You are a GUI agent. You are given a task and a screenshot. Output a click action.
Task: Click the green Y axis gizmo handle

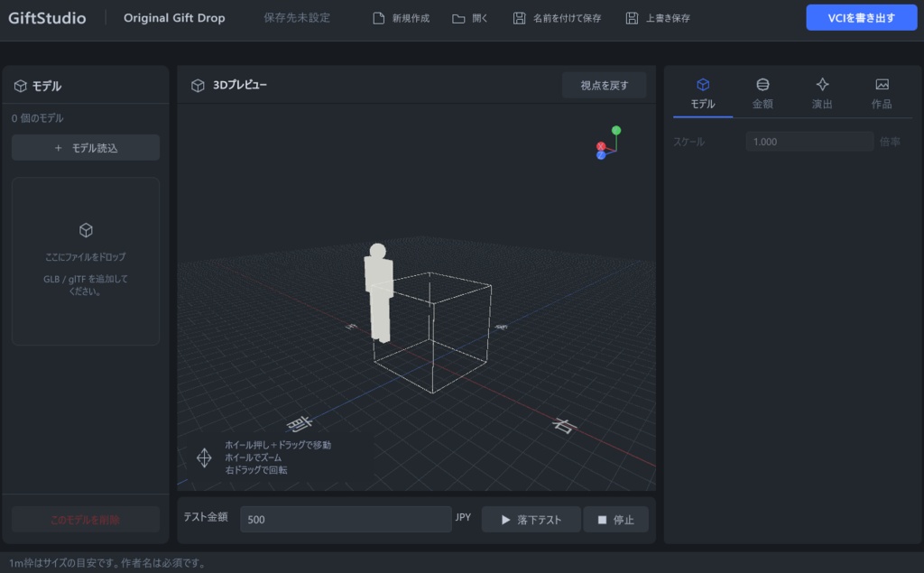[x=615, y=130]
